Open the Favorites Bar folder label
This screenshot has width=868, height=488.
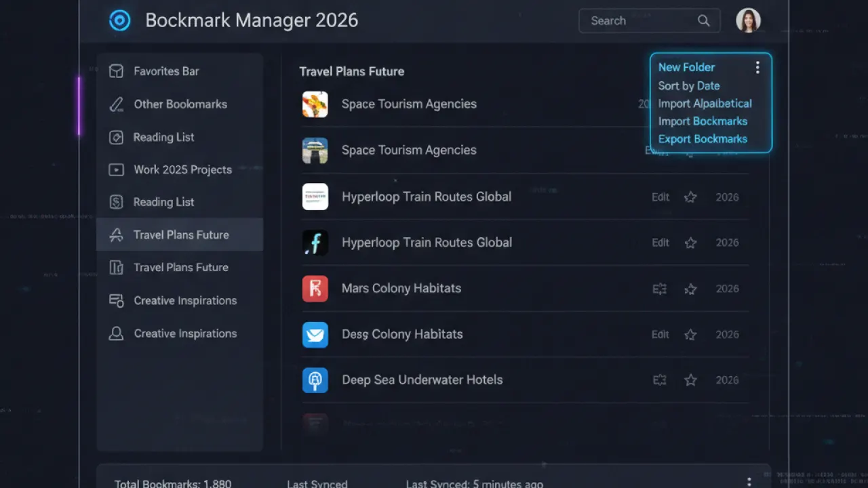click(x=166, y=71)
